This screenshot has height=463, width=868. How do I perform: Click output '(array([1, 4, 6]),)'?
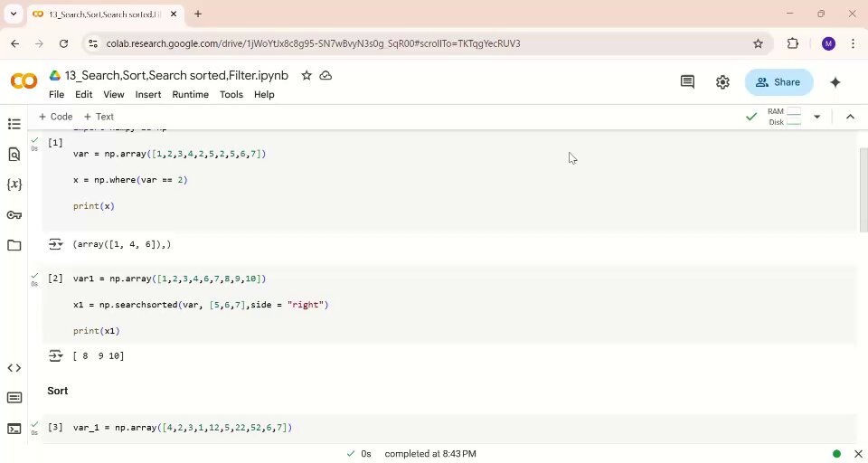tap(122, 244)
